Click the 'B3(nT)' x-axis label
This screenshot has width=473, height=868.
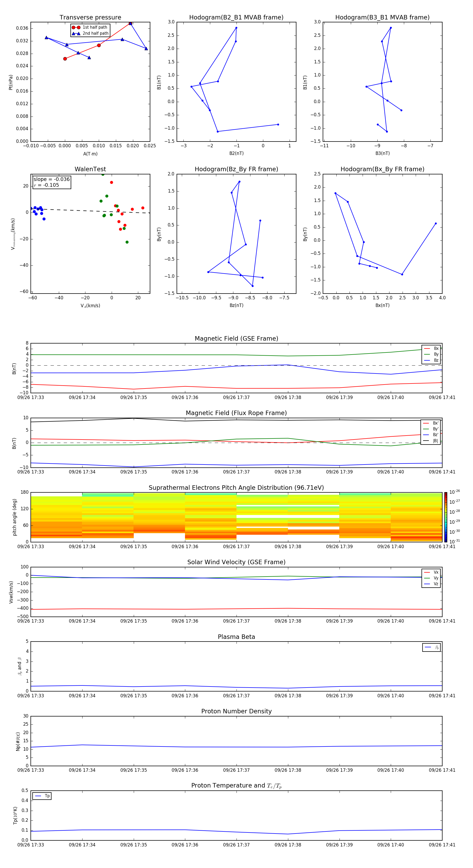click(382, 153)
